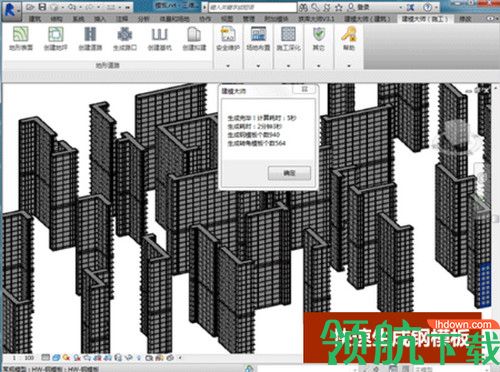Click the help question mark icon
This screenshot has height=372, width=500.
(x=428, y=7)
